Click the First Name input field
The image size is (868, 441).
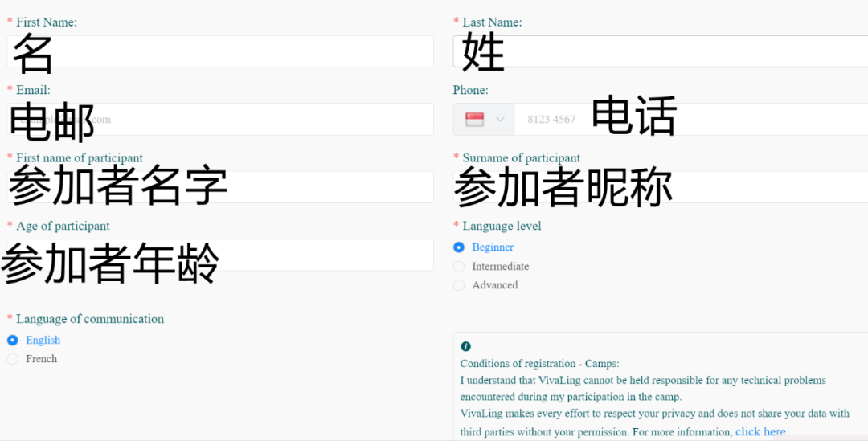click(219, 51)
